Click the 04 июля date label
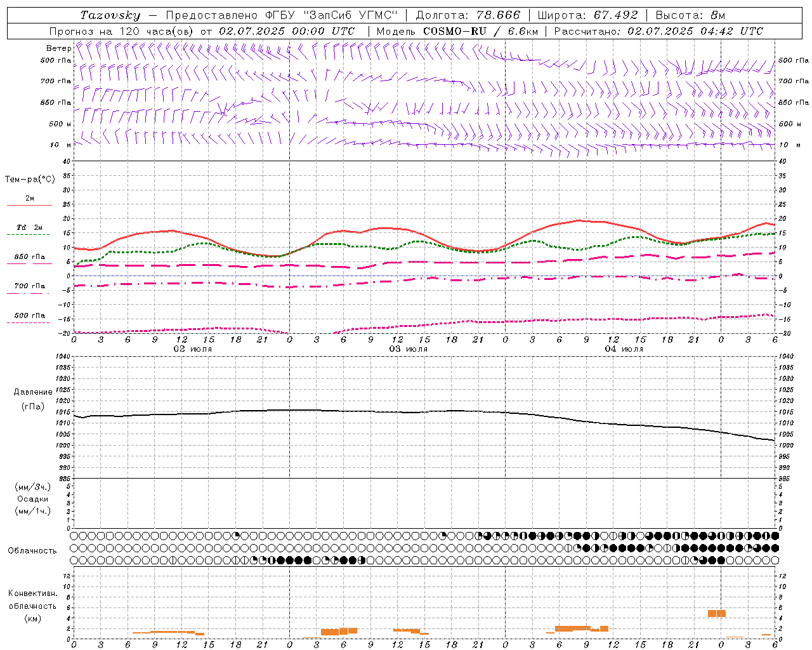This screenshot has height=650, width=812. (624, 348)
